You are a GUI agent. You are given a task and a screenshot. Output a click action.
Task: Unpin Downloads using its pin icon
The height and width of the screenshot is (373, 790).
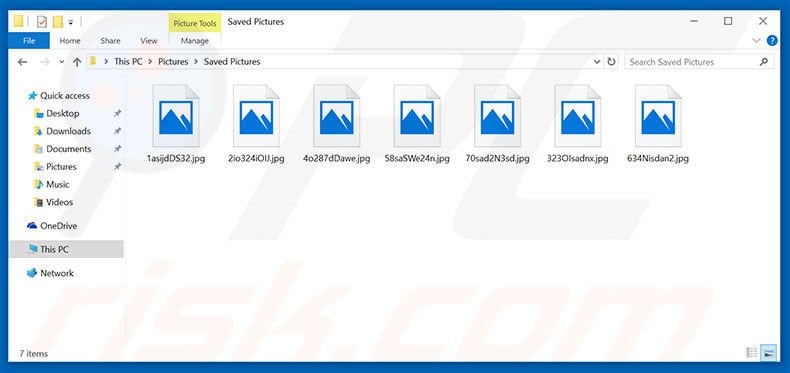click(x=117, y=131)
